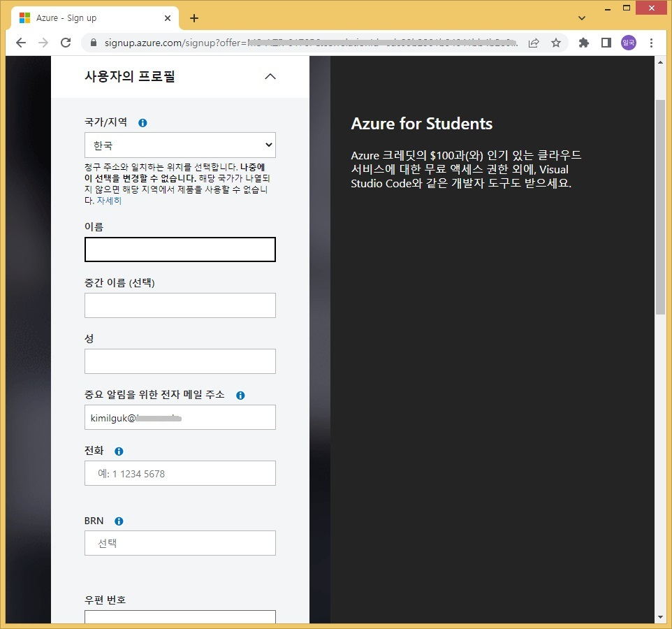Collapse the 사용자의 프로필 section

pyautogui.click(x=270, y=77)
